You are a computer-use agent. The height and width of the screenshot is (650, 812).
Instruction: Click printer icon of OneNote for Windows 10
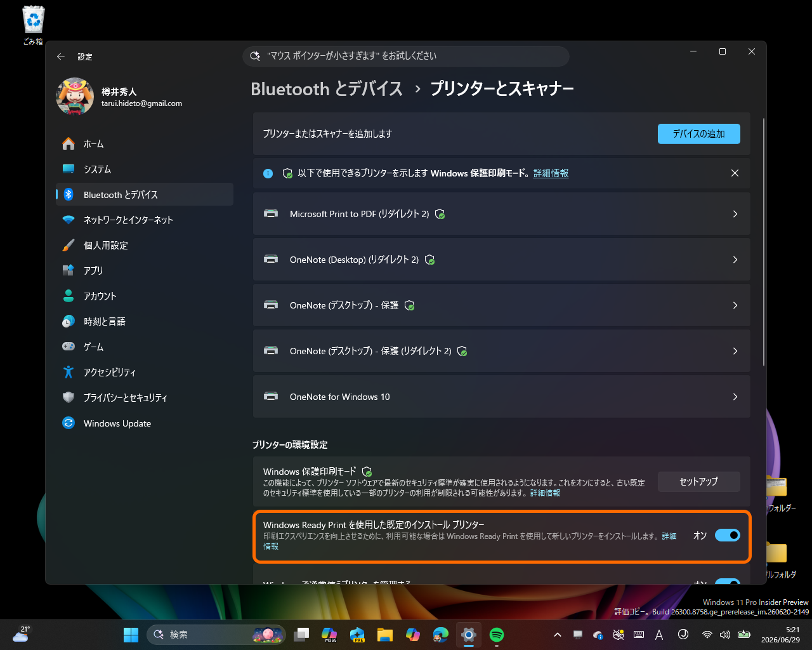(x=271, y=397)
